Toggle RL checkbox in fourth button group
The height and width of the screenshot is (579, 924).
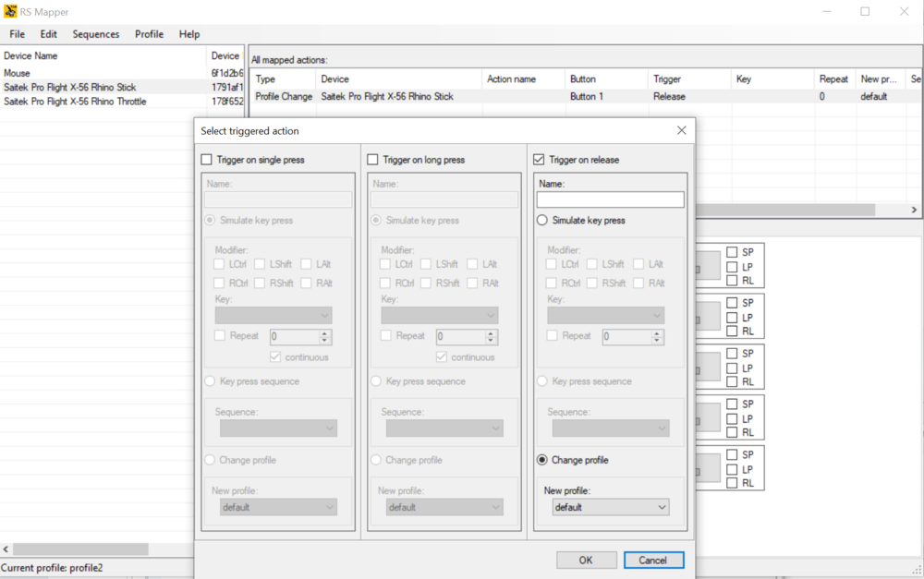732,433
